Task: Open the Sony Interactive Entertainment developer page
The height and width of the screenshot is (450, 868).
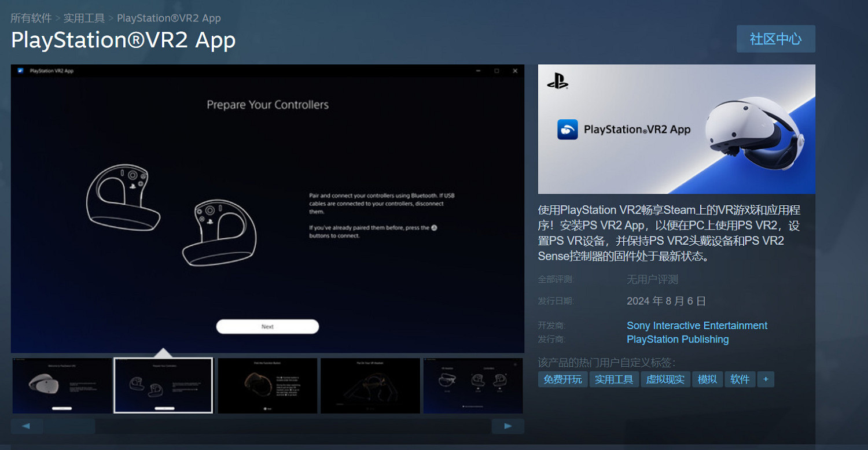Action: click(x=696, y=325)
